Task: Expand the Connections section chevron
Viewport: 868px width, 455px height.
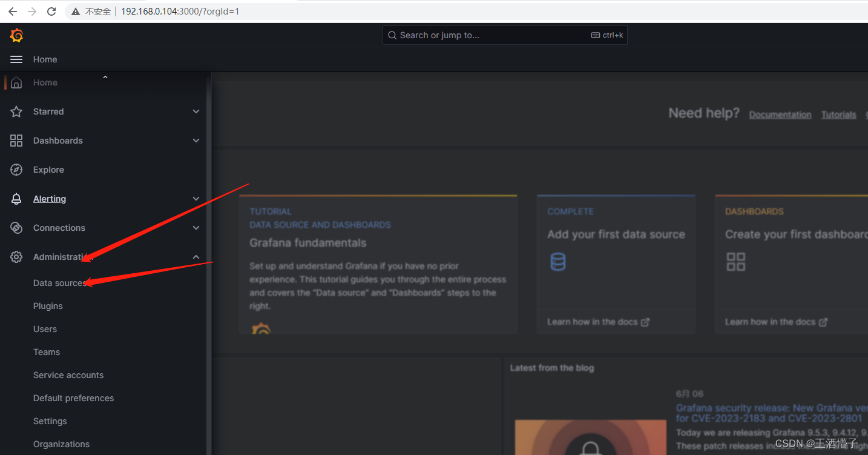Action: (x=196, y=228)
